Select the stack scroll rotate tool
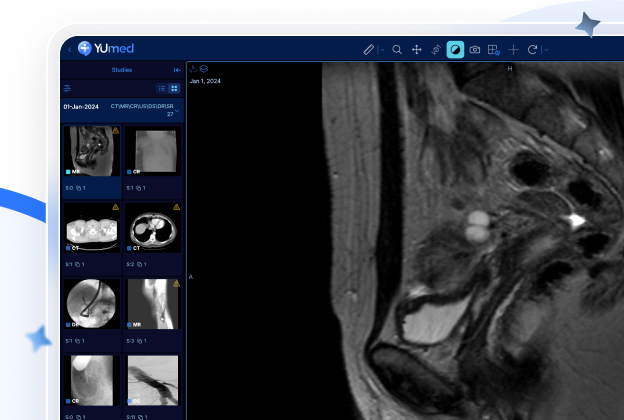Viewport: 624px width, 420px height. tap(436, 50)
